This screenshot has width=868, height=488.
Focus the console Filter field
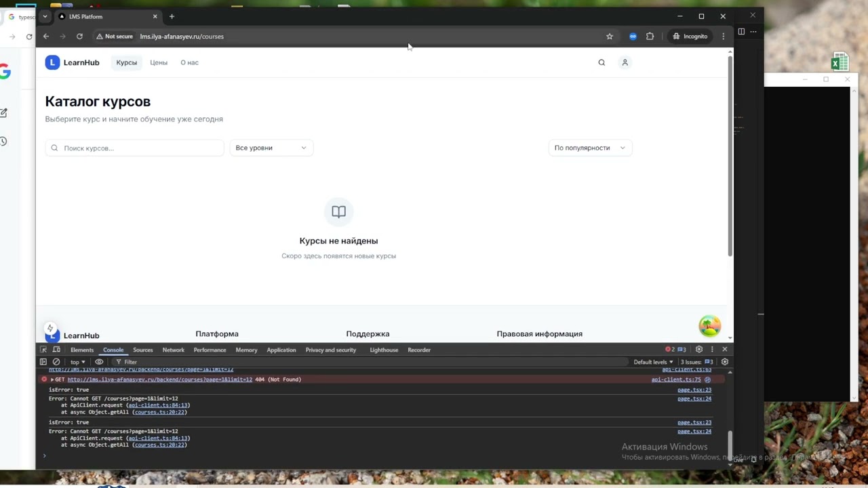coord(373,362)
